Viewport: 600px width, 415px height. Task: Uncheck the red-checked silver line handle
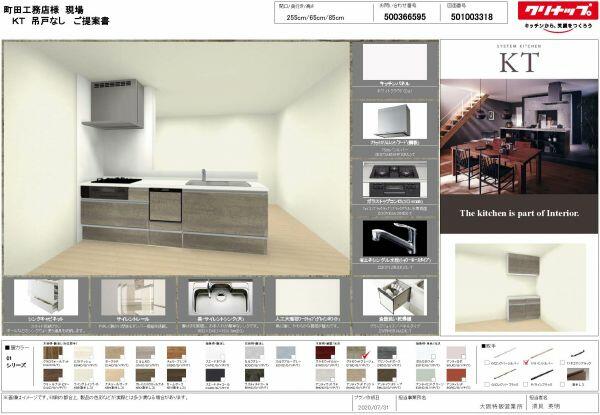(x=527, y=362)
